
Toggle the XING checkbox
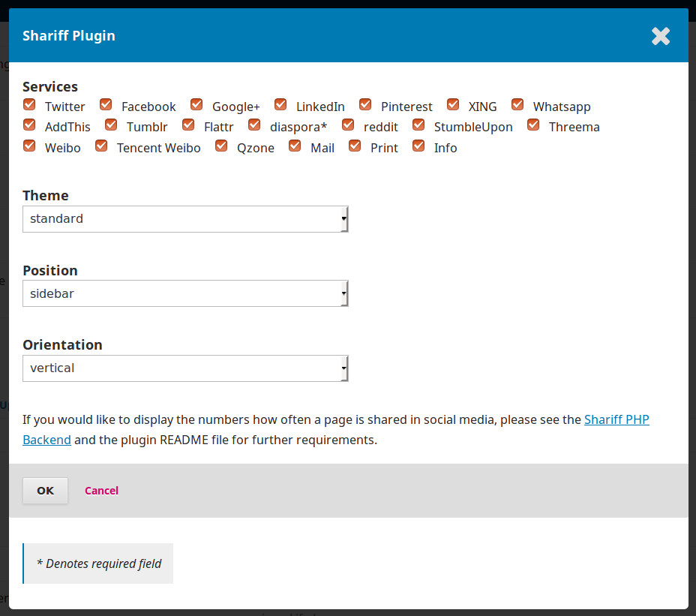click(453, 105)
